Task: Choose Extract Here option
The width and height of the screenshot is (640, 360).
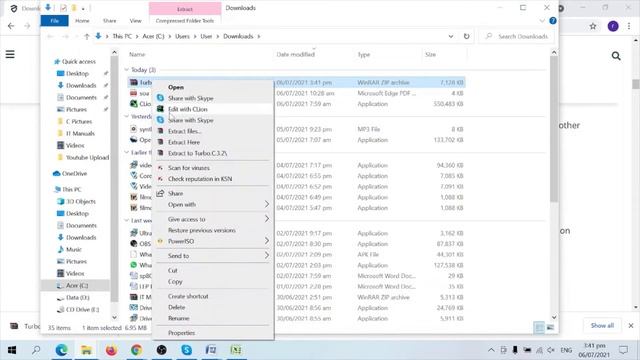Action: tap(184, 142)
